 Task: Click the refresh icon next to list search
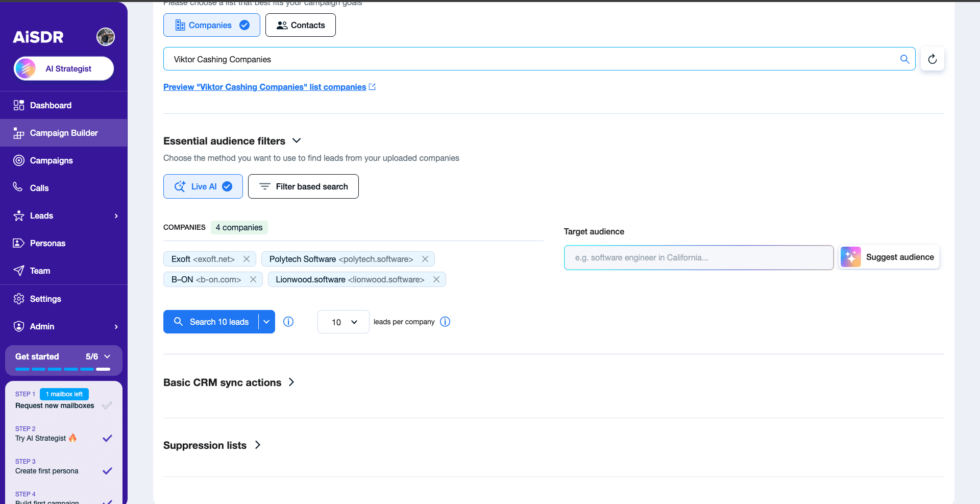(x=932, y=59)
